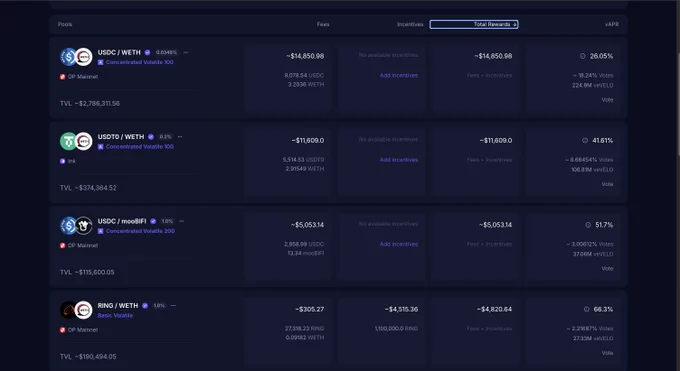The width and height of the screenshot is (680, 371).
Task: Click the 0.0048% fee badge
Action: point(167,53)
